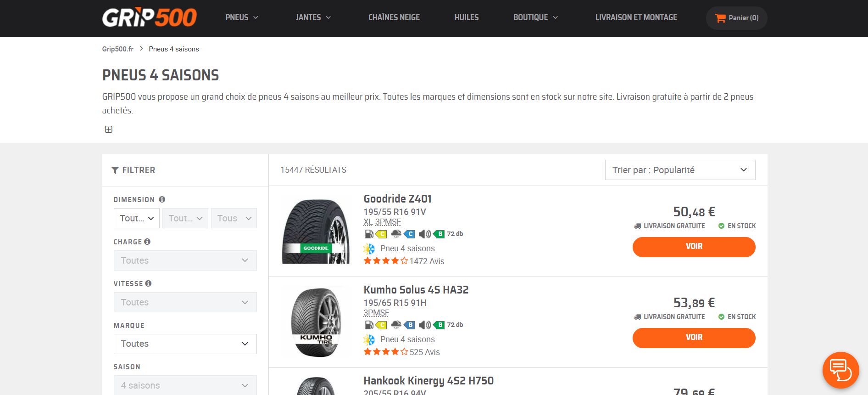Click fuel efficiency icon on Goodride Z401
This screenshot has height=395, width=868.
click(x=369, y=234)
